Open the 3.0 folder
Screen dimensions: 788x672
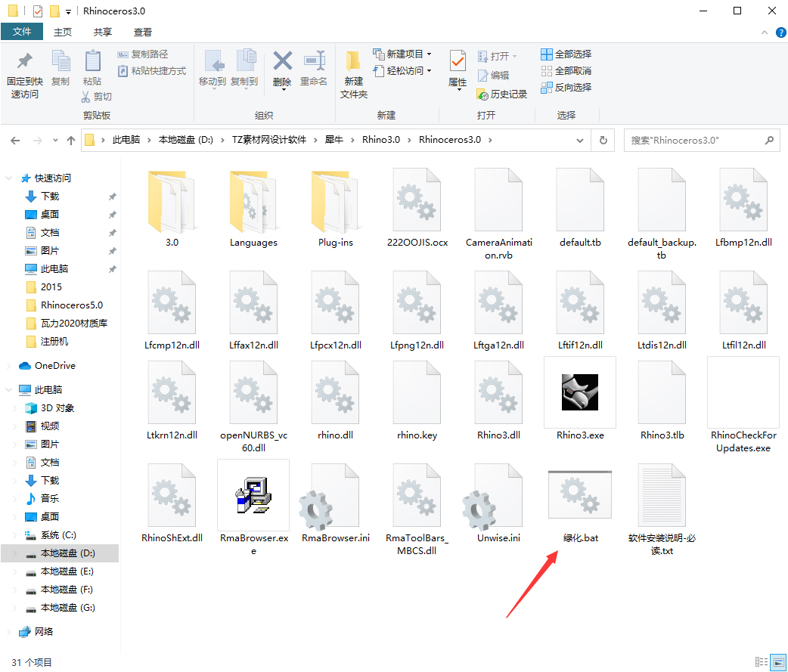pos(172,209)
